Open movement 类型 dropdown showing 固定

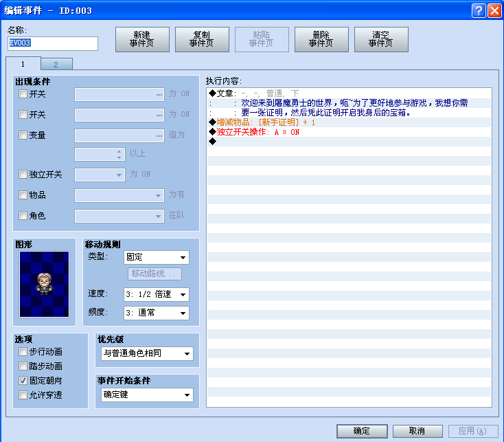(157, 257)
